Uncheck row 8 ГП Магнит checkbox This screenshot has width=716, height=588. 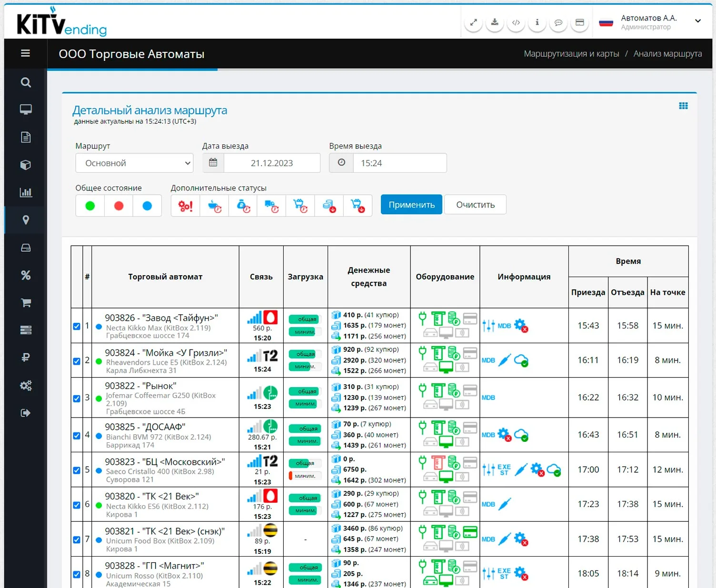coord(77,574)
